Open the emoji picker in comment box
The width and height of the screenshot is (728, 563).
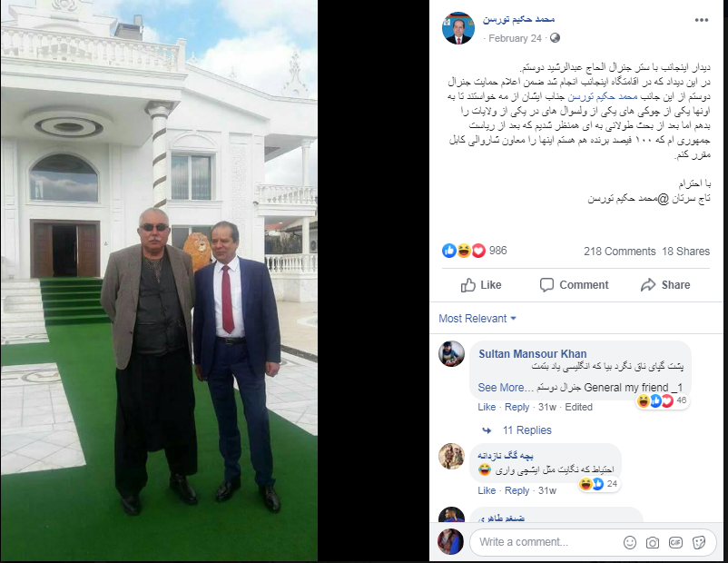630,542
